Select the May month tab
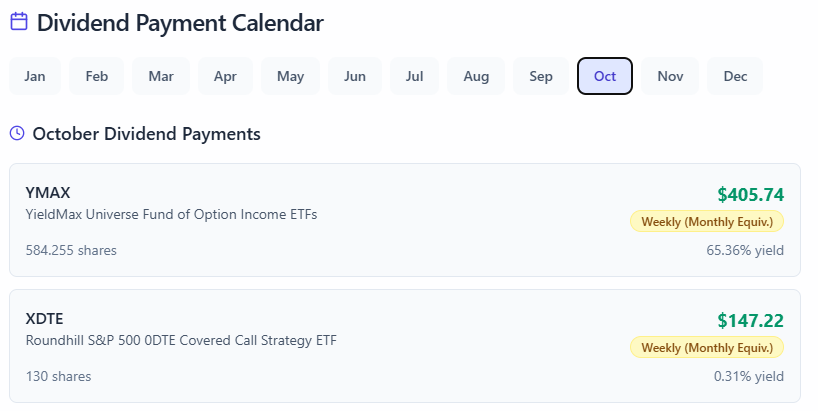 291,76
